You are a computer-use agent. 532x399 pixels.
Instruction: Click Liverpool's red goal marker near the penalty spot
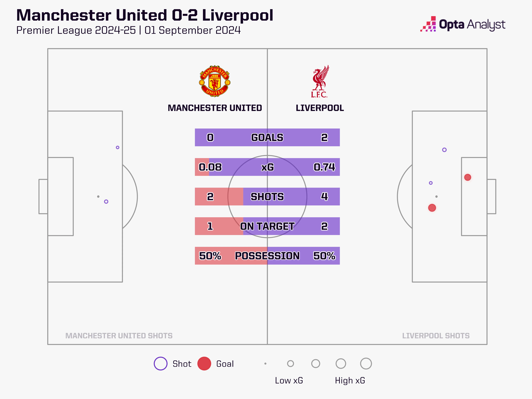pyautogui.click(x=432, y=208)
